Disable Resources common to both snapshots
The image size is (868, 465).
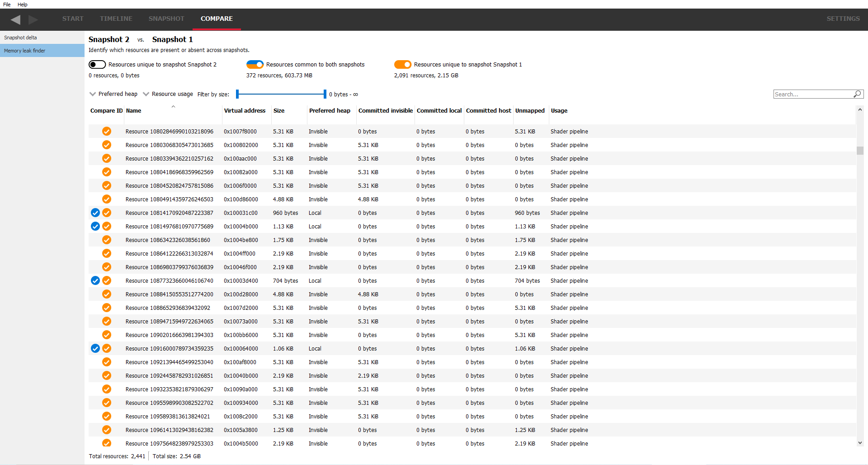(x=255, y=64)
